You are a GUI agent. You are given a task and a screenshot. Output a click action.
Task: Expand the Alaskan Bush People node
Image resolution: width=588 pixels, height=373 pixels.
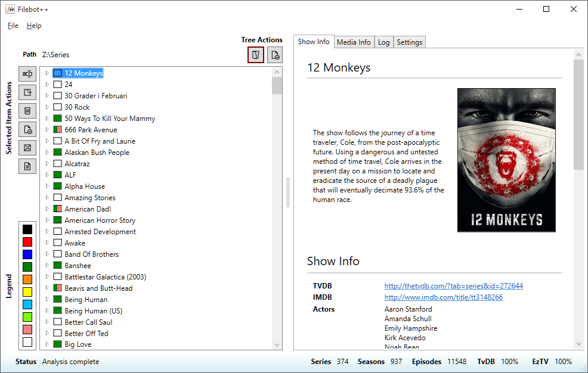tap(47, 153)
